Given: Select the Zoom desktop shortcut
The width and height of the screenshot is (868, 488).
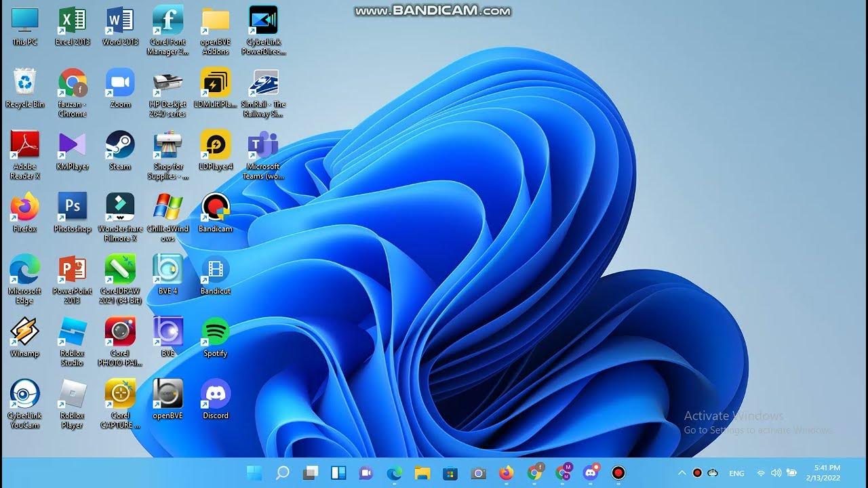Looking at the screenshot, I should [120, 89].
